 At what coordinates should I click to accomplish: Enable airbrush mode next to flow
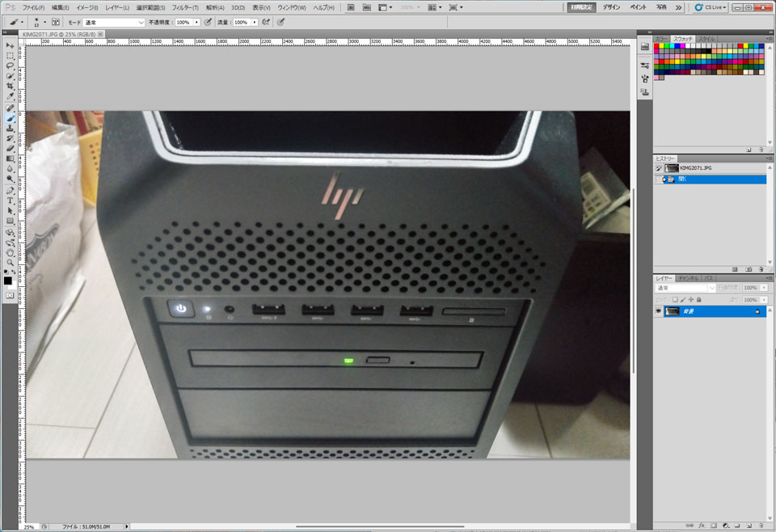266,22
